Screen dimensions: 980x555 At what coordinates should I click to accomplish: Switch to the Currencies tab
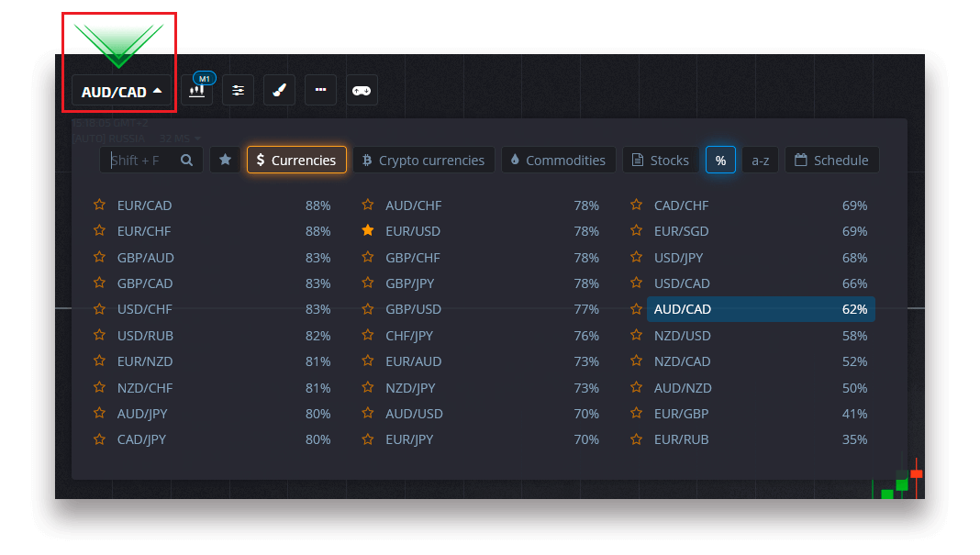click(x=296, y=160)
